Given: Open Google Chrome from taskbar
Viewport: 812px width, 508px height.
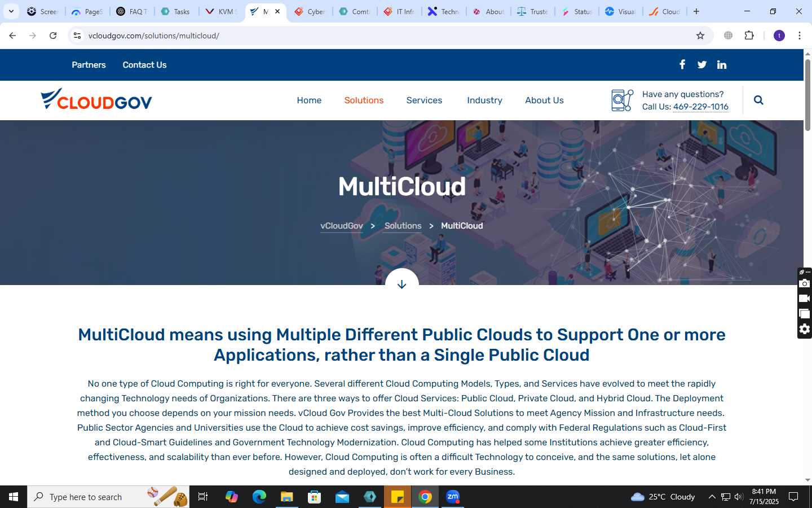Looking at the screenshot, I should (425, 497).
